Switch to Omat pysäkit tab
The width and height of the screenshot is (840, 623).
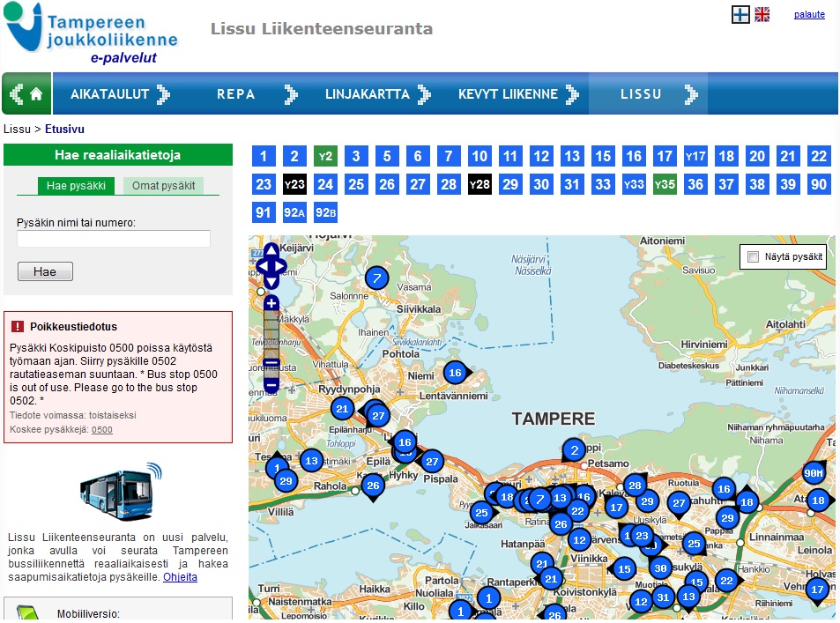(163, 186)
